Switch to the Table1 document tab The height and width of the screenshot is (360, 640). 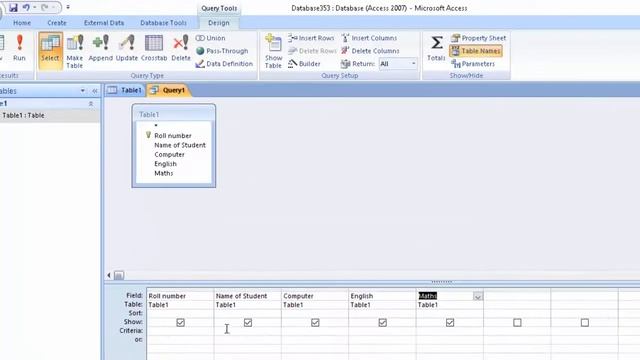tap(125, 90)
